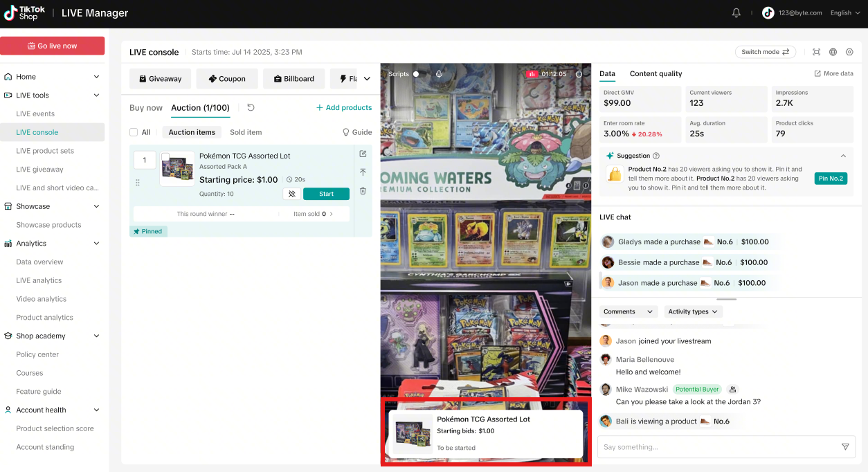
Task: Start the Pokémon auction
Action: tap(326, 194)
